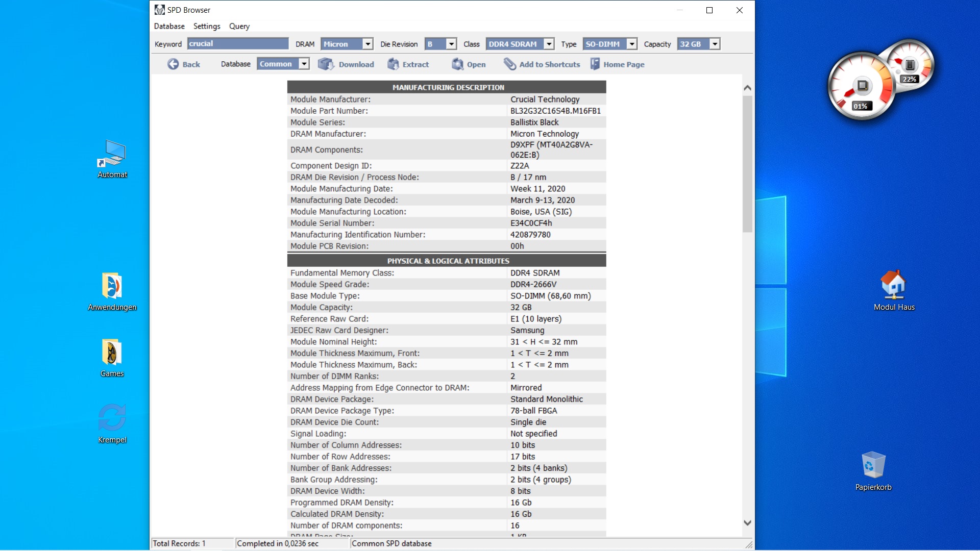The width and height of the screenshot is (980, 551).
Task: Click the Open toolbar icon
Action: point(458,64)
